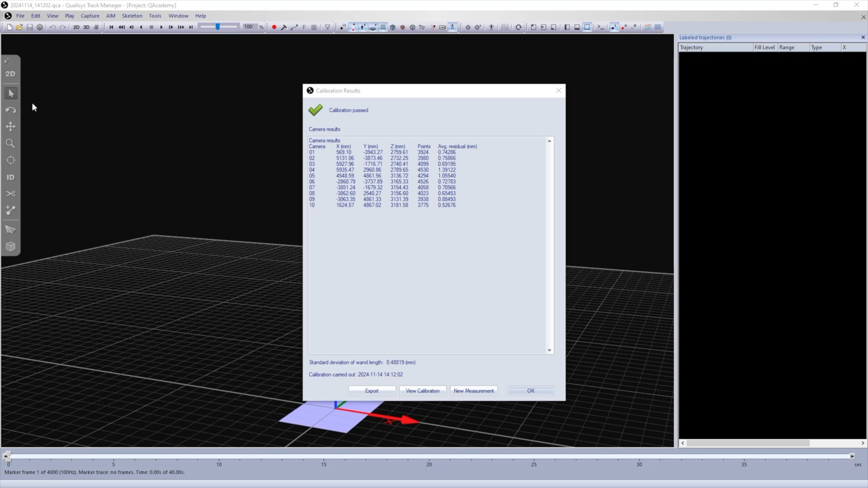Image resolution: width=868 pixels, height=488 pixels.
Task: Select the Zoom magnifier tool
Action: point(10,144)
